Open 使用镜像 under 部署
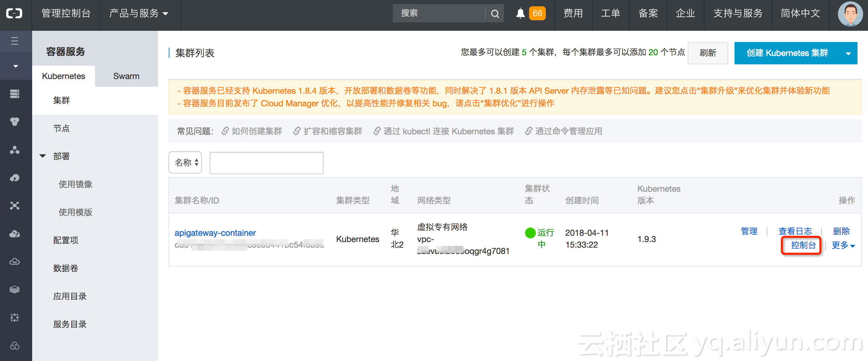The height and width of the screenshot is (361, 868). (75, 184)
